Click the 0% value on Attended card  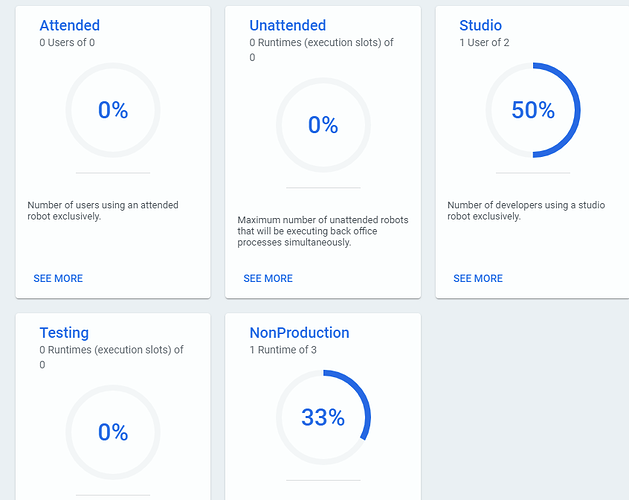tap(113, 110)
